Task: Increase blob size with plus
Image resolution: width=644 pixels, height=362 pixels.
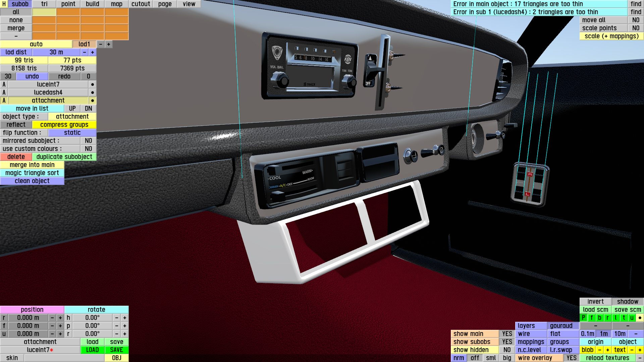Action: point(607,350)
